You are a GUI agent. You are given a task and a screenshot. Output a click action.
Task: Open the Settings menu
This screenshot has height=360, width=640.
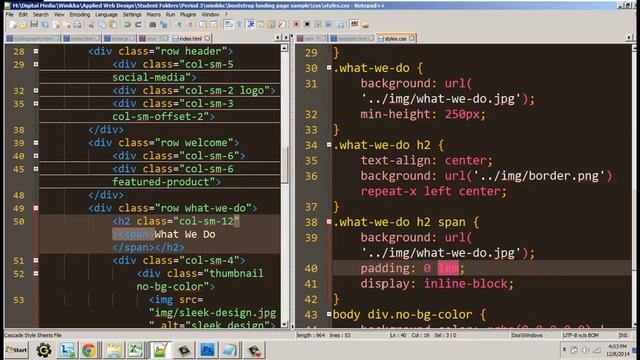click(x=132, y=14)
